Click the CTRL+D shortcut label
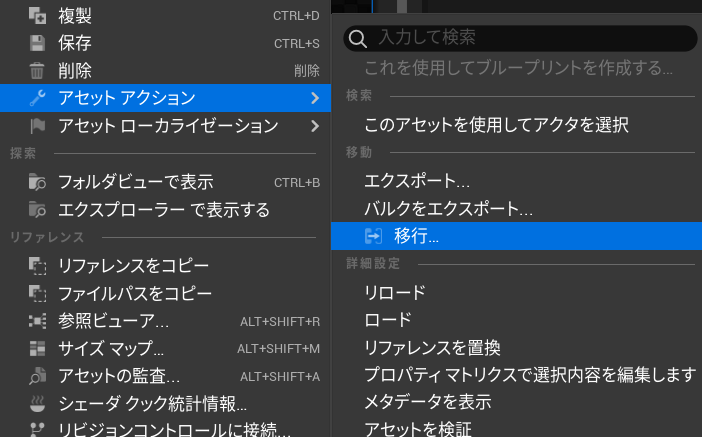Viewport: 702px width, 437px height. tap(296, 16)
